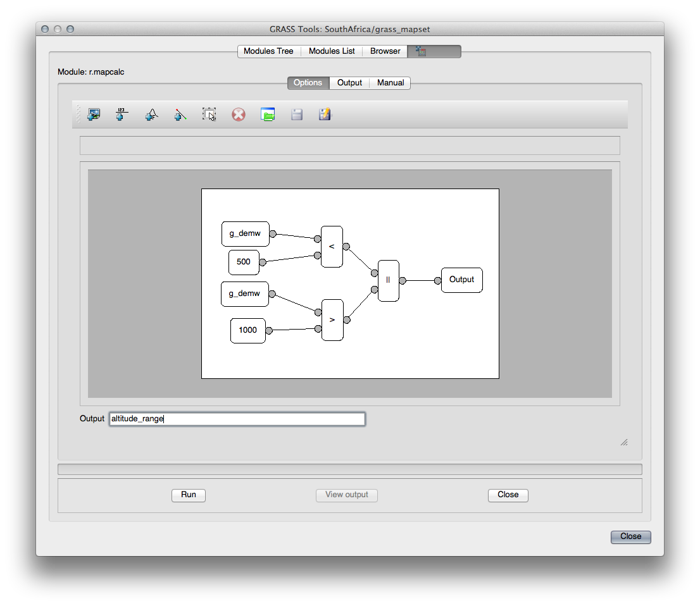700x606 pixels.
Task: Click the Open mapcalc file icon
Action: pos(268,114)
